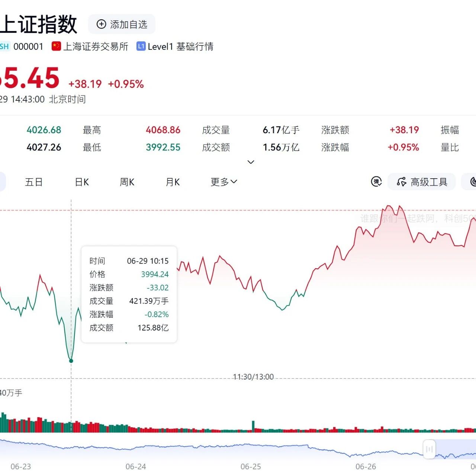
Task: Switch to 周K chart tab
Action: point(127,182)
